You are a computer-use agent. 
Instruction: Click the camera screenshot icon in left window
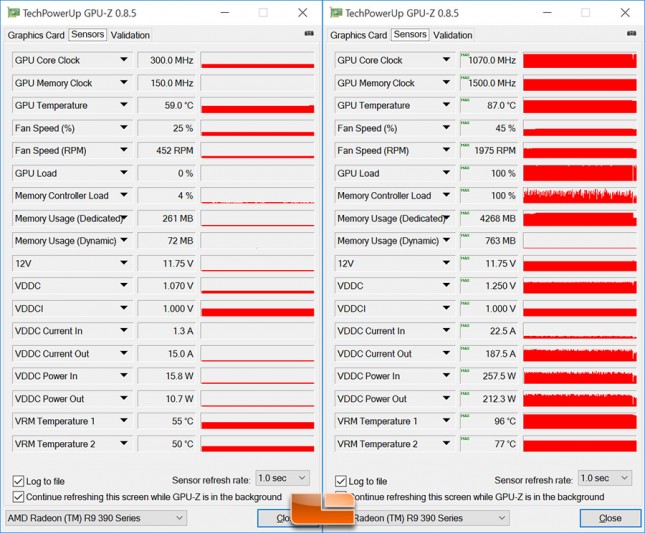(x=309, y=33)
